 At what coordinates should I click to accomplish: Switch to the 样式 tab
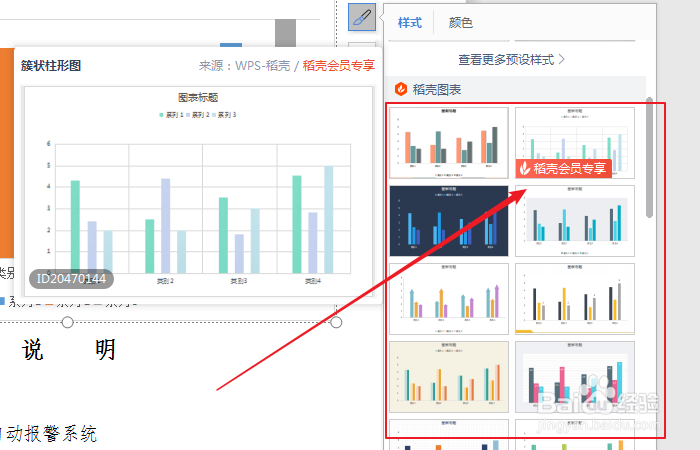[x=409, y=22]
